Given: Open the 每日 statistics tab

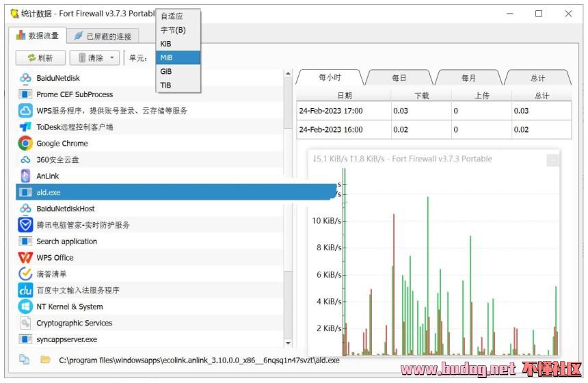Looking at the screenshot, I should click(x=399, y=78).
